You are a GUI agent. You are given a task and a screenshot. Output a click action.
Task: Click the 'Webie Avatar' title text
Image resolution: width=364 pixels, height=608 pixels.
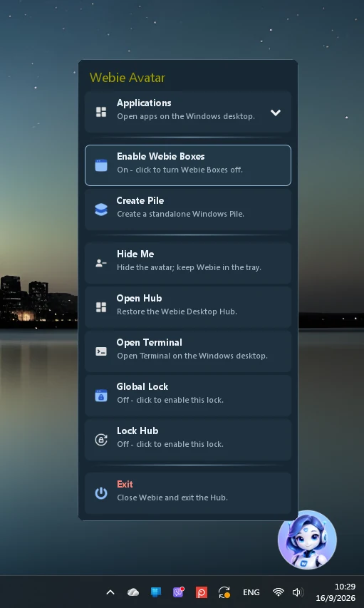coord(128,78)
